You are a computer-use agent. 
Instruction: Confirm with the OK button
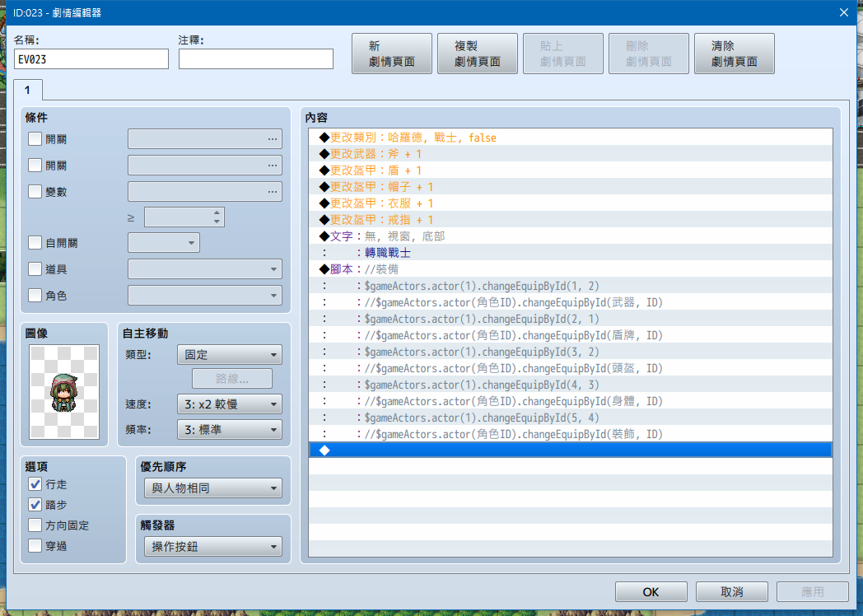(x=651, y=592)
